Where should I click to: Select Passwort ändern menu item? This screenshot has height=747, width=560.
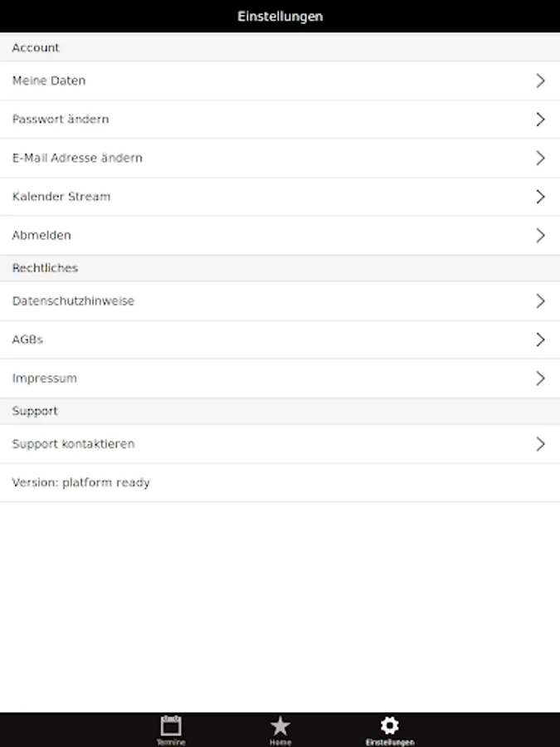(x=61, y=120)
